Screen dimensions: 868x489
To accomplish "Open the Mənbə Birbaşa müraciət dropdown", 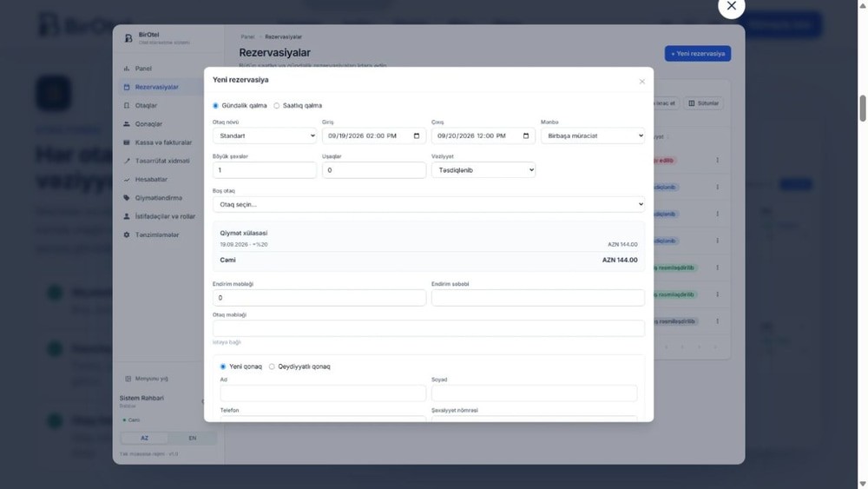I will [x=592, y=135].
